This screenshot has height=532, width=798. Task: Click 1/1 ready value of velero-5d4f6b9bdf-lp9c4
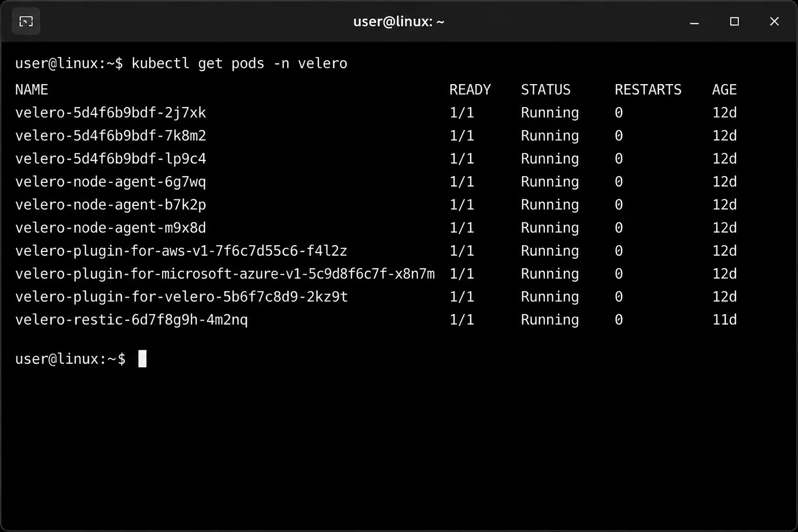461,158
